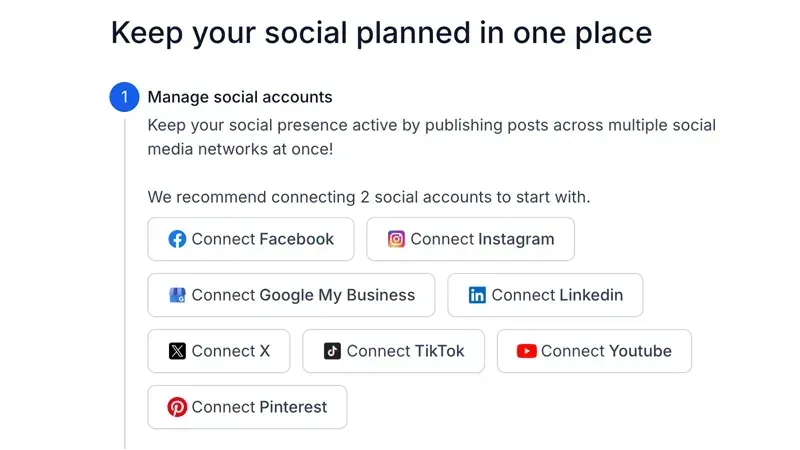
Task: Click the Manage social accounts heading
Action: [240, 97]
